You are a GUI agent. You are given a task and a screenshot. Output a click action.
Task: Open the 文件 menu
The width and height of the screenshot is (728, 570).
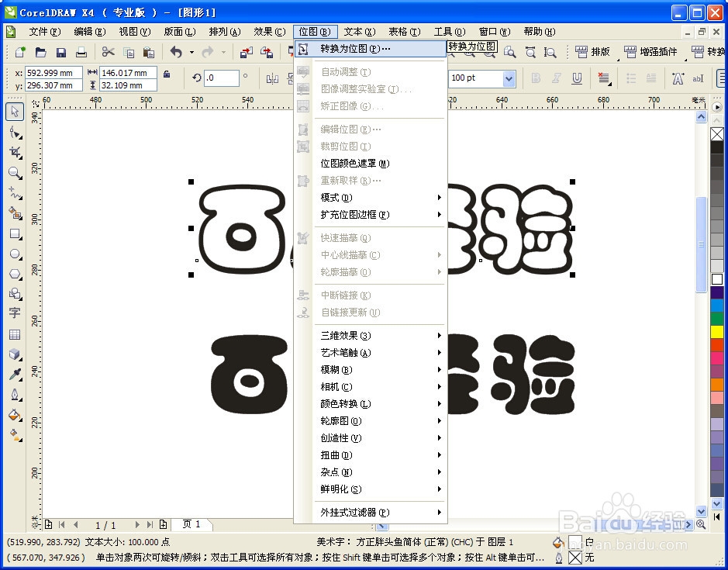(x=44, y=32)
